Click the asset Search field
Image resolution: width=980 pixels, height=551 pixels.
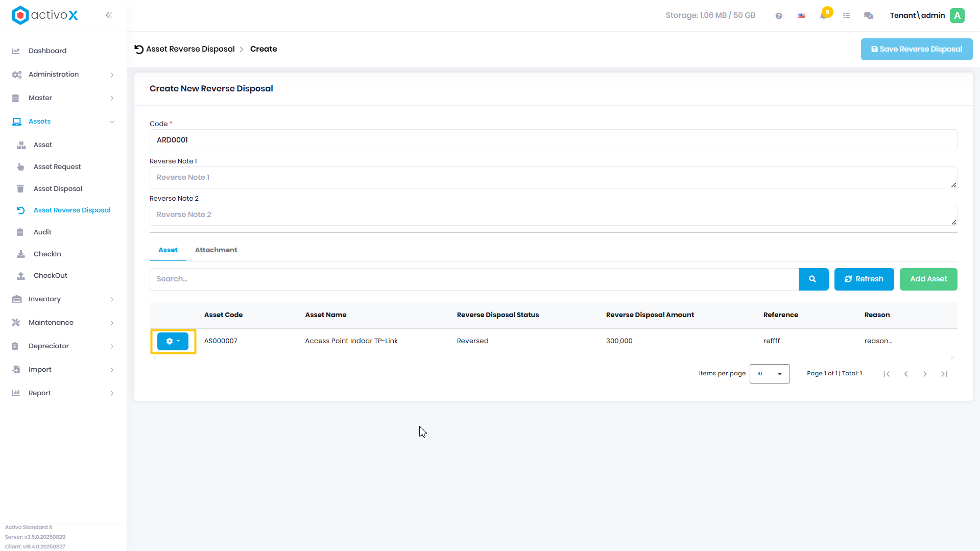pos(474,279)
